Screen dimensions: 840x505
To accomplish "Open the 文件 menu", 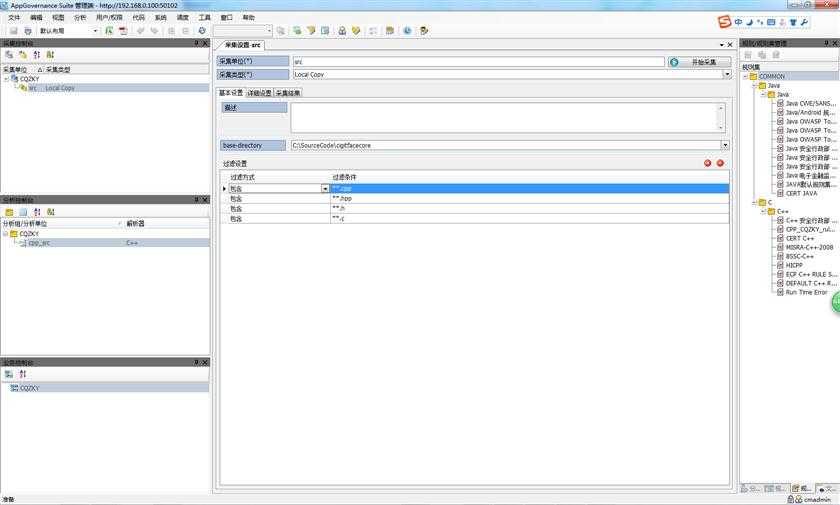I will point(14,18).
